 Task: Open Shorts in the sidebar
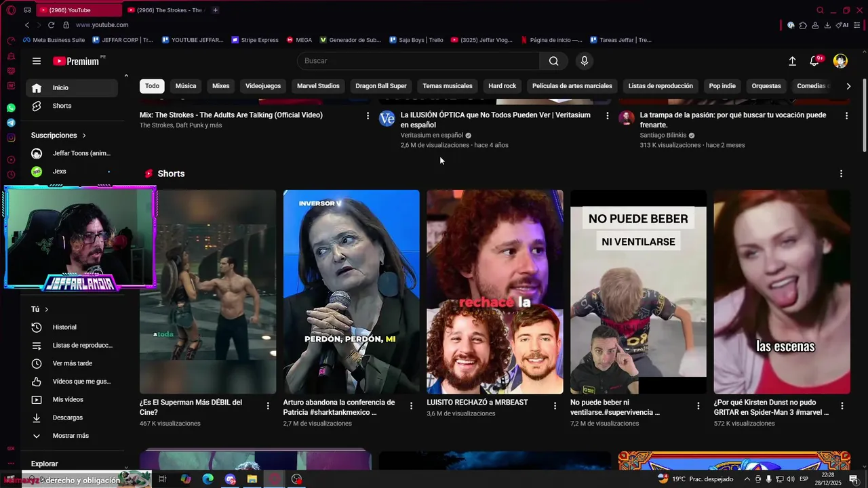click(x=72, y=106)
